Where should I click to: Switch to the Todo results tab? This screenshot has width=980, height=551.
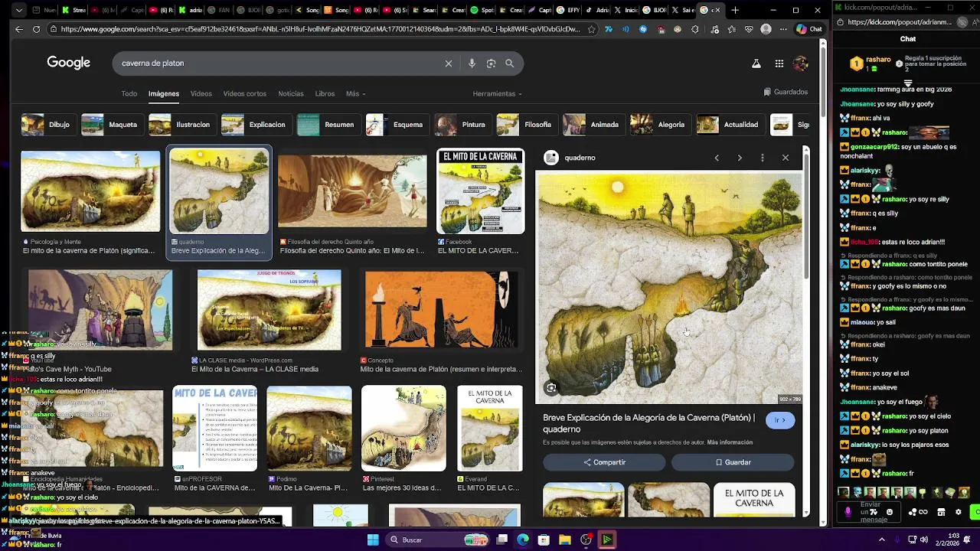[x=129, y=93]
